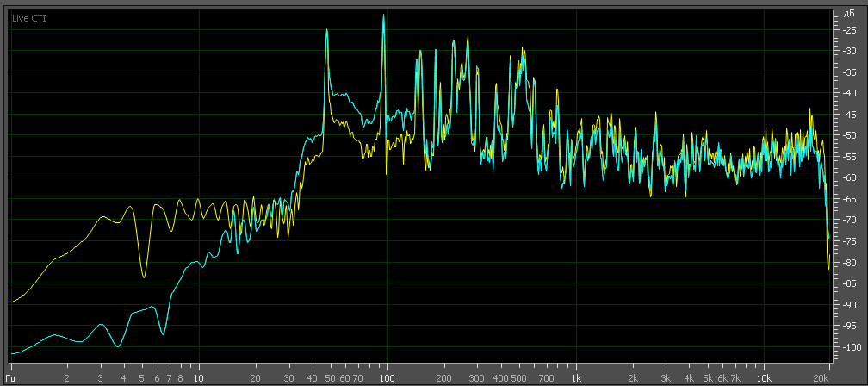Click the 2k frequency axis label
Screen dimensions: 868x386
click(633, 378)
